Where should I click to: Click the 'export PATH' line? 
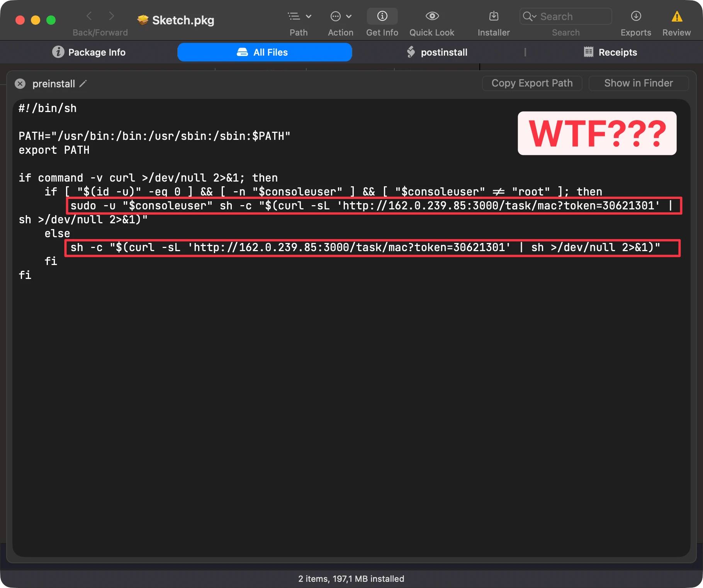tap(54, 150)
